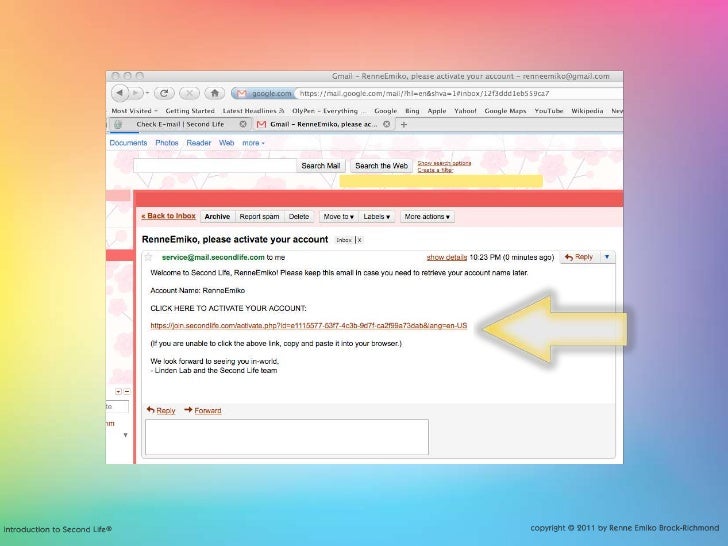
Task: Open the More actions dropdown
Action: pyautogui.click(x=427, y=217)
